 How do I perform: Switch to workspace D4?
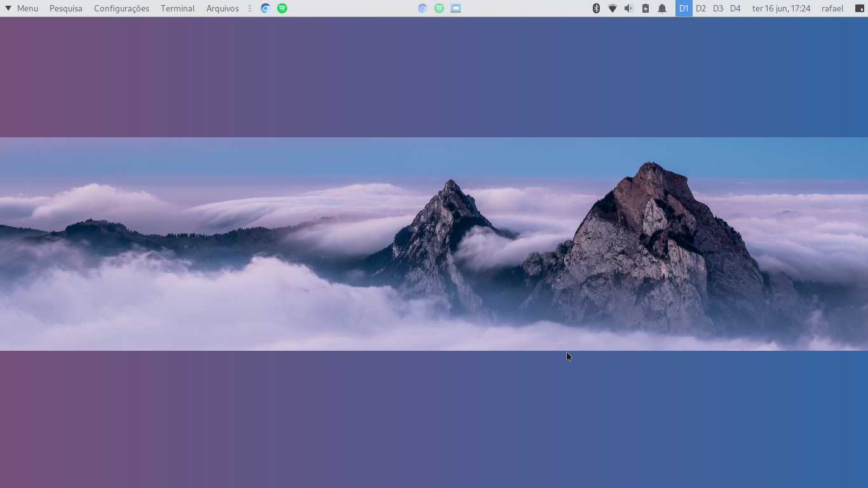coord(735,8)
